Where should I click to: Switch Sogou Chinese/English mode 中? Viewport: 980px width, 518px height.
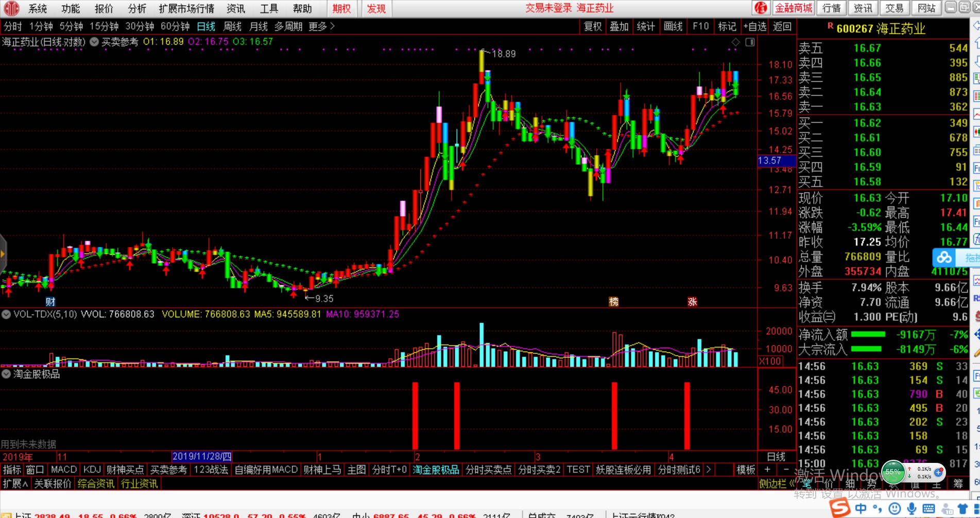tap(861, 509)
